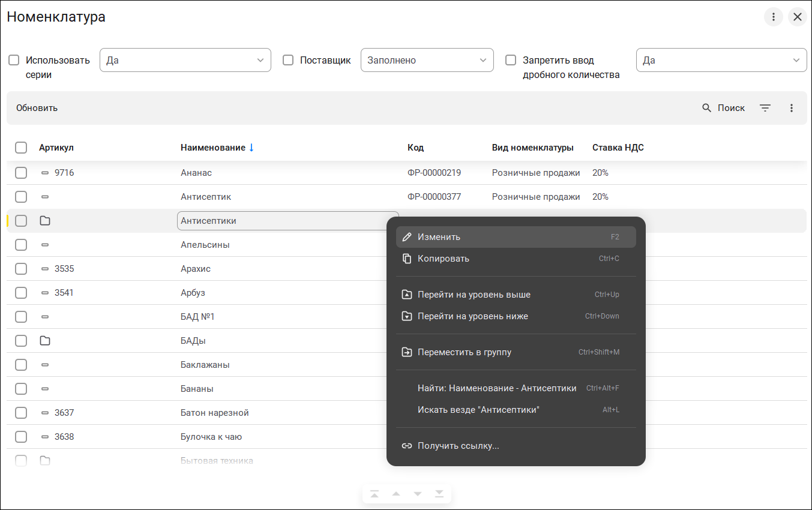The height and width of the screenshot is (510, 812).
Task: Select the checkbox in the Ананас row
Action: tap(21, 173)
